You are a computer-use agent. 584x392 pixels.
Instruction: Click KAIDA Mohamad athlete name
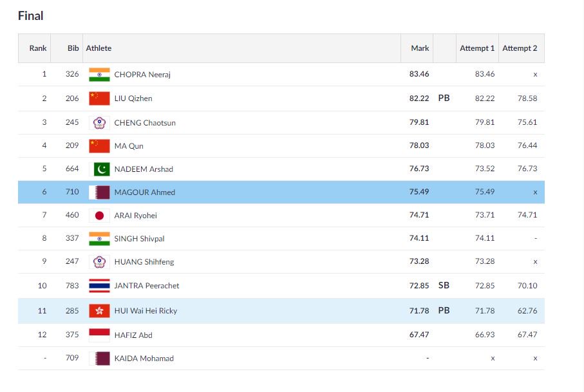click(144, 359)
